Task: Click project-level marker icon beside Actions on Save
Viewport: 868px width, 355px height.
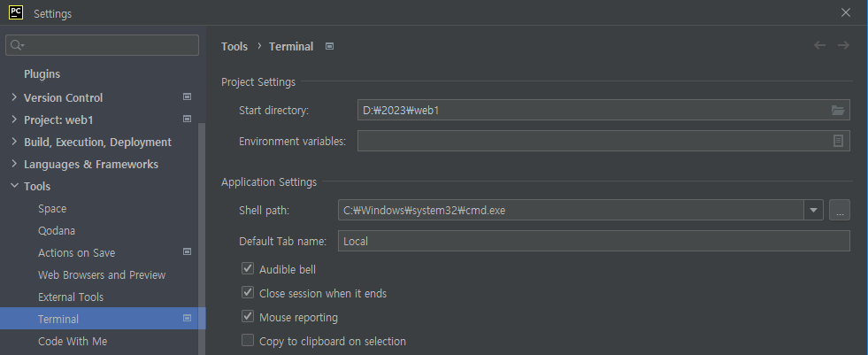Action: coord(187,252)
